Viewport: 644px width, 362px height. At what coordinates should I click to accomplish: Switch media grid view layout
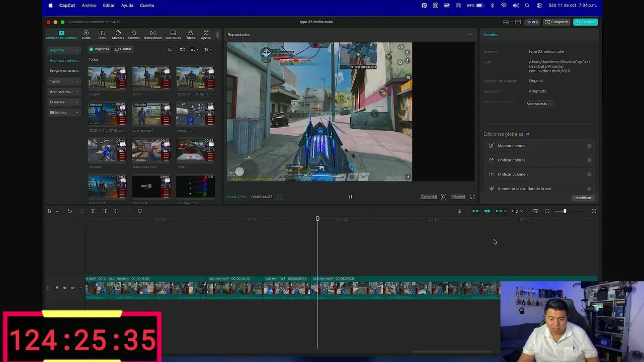[x=182, y=49]
